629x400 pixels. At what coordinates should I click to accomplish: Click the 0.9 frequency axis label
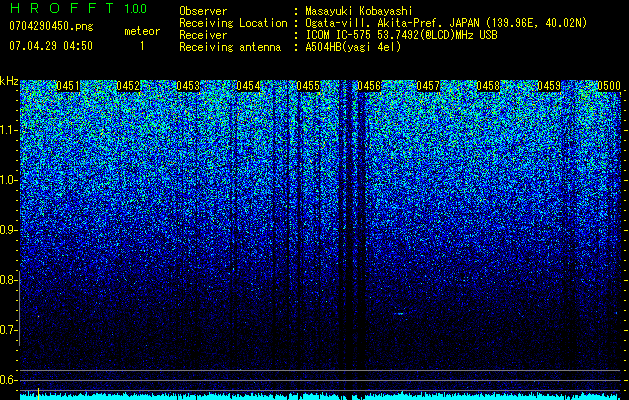tap(8, 230)
